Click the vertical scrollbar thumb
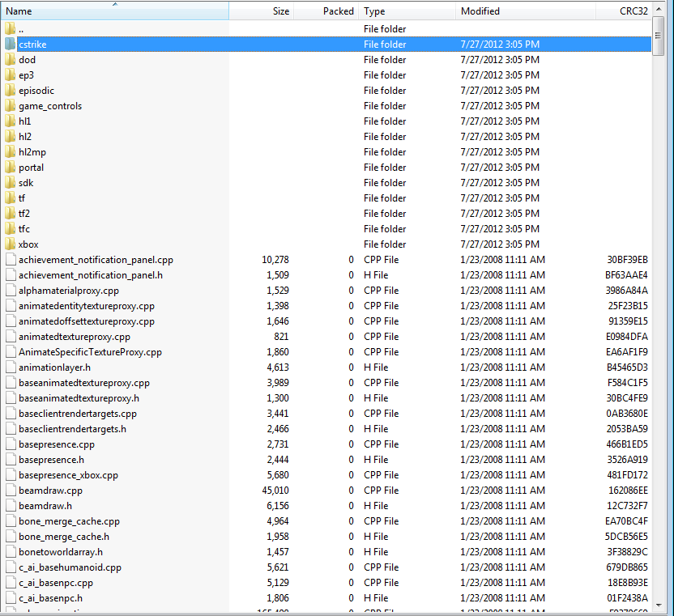 click(658, 36)
